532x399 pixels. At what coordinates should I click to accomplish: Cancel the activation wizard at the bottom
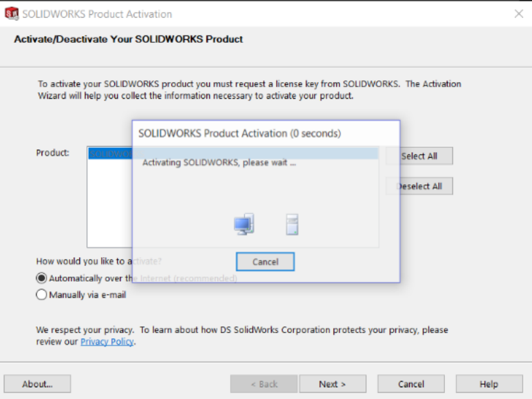tap(411, 384)
